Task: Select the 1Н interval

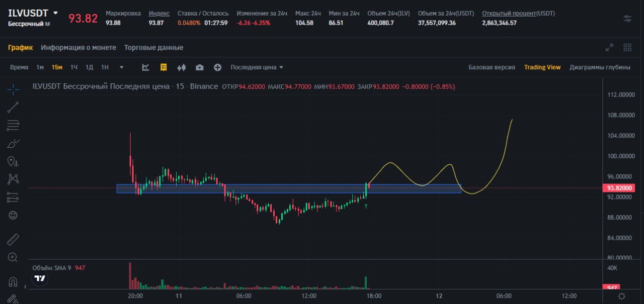Action: click(105, 67)
